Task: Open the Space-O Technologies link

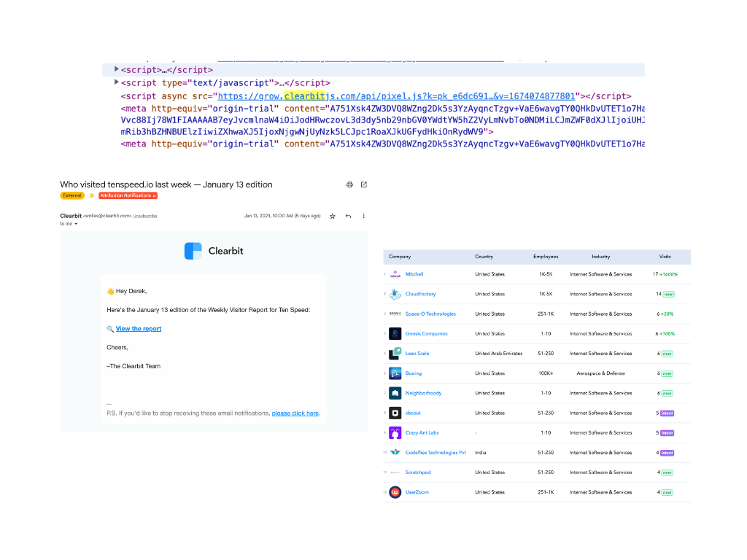Action: [x=430, y=314]
